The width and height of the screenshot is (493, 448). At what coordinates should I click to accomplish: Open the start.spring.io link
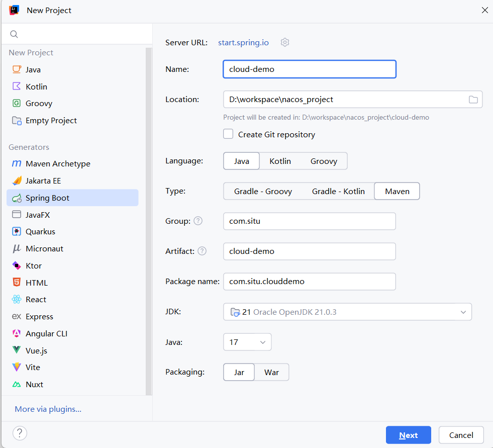click(x=243, y=42)
